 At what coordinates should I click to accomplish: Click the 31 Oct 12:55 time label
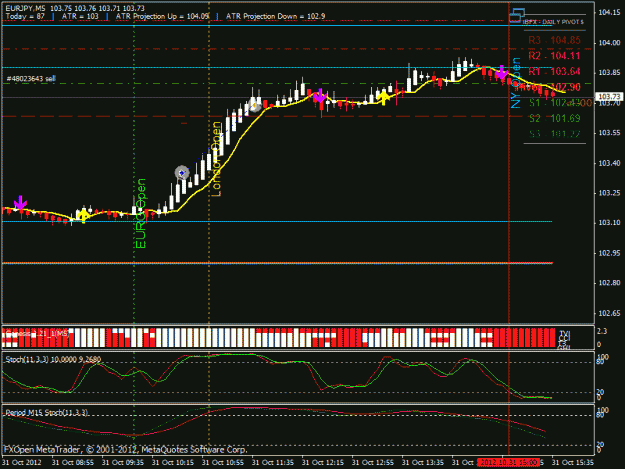click(x=373, y=462)
